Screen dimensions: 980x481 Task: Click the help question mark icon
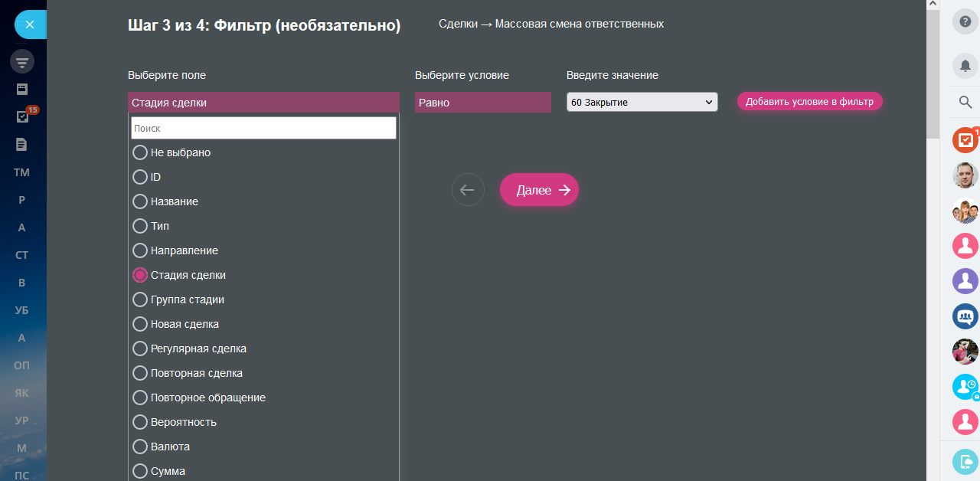pyautogui.click(x=965, y=22)
